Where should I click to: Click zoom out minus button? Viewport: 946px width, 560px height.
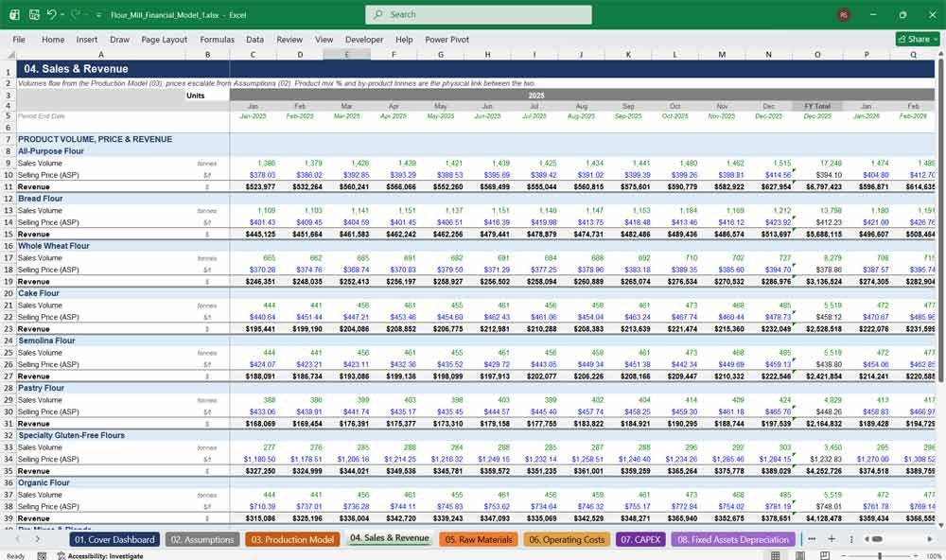coord(844,556)
